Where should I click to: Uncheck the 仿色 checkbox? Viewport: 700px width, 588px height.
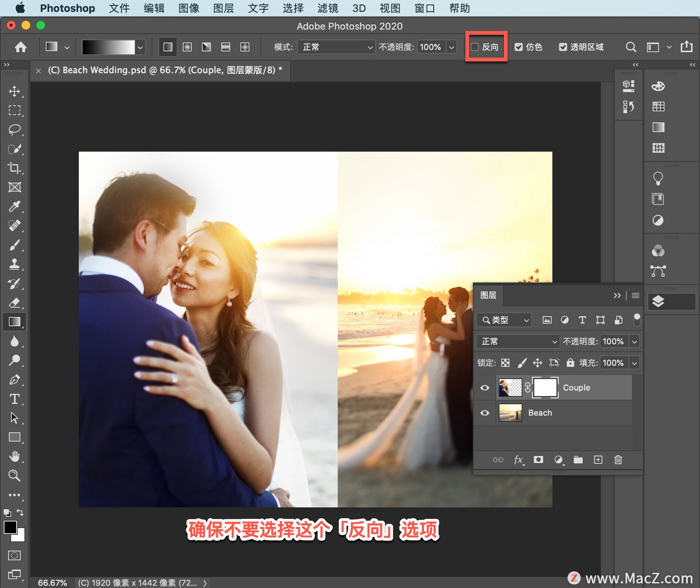click(519, 47)
